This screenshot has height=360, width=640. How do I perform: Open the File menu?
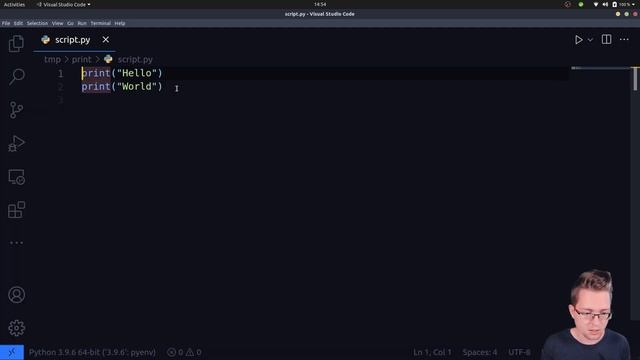[x=6, y=23]
